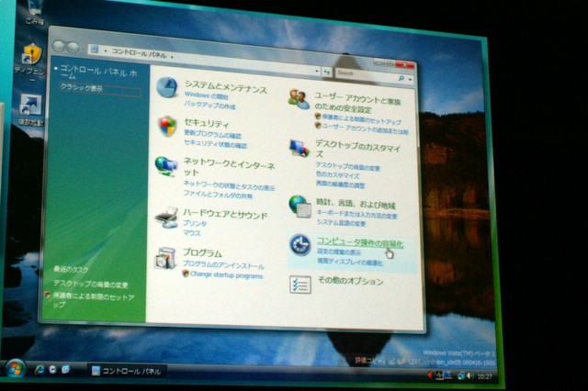Click the セキュリティ shield icon
The width and height of the screenshot is (588, 391).
click(x=167, y=127)
